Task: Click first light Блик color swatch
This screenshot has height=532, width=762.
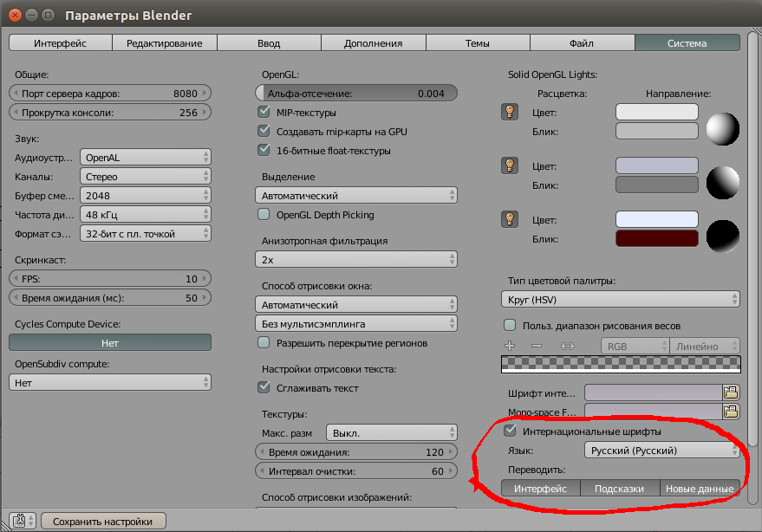Action: pyautogui.click(x=656, y=131)
